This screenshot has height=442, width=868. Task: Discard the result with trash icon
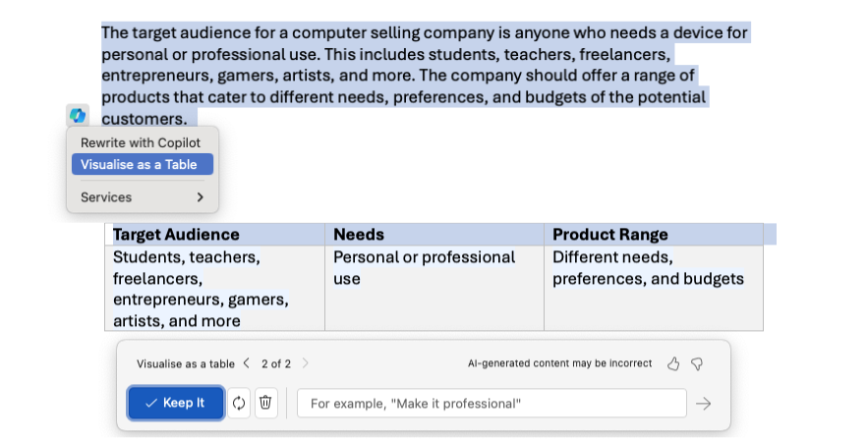[x=265, y=403]
